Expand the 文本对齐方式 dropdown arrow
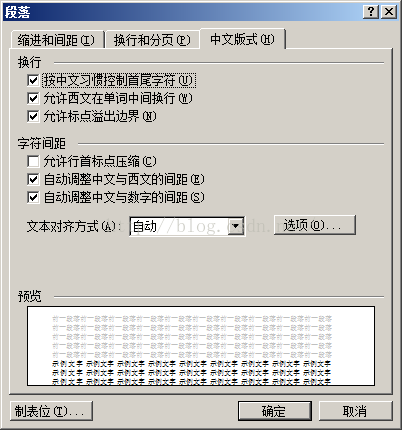 pos(236,226)
